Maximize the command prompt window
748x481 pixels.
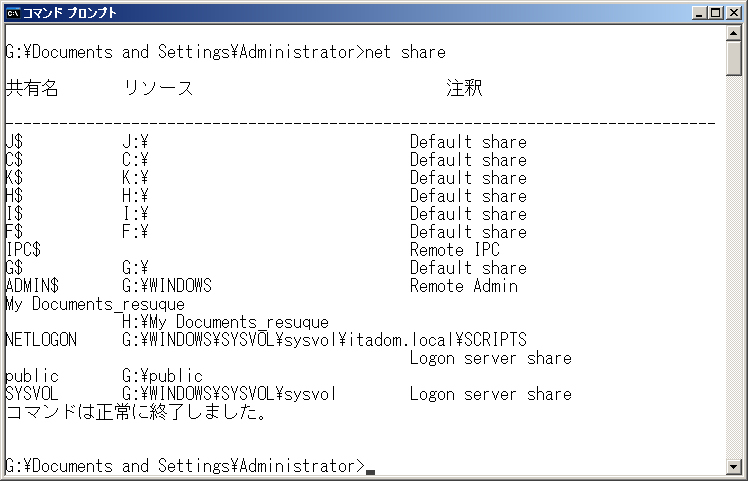tap(716, 13)
